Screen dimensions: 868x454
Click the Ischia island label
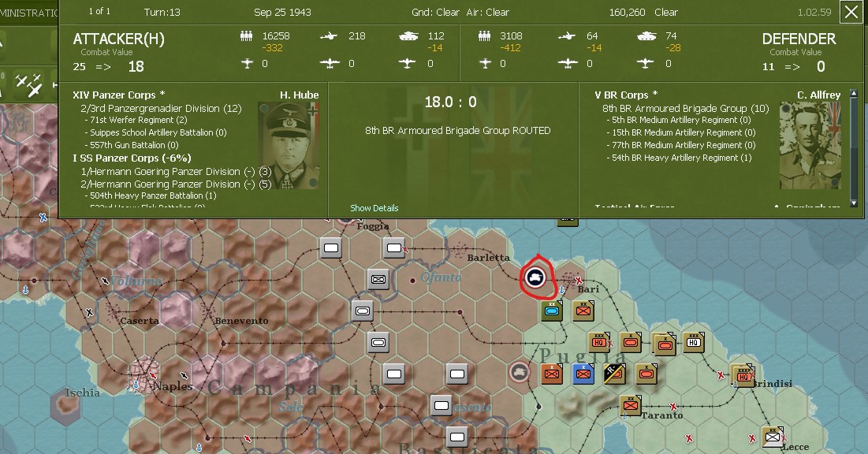click(83, 393)
